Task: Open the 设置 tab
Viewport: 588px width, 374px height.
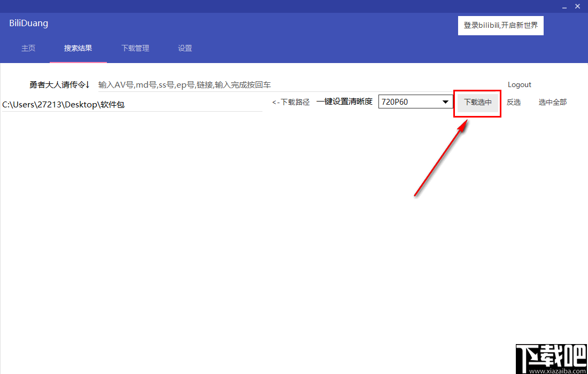Action: 184,48
